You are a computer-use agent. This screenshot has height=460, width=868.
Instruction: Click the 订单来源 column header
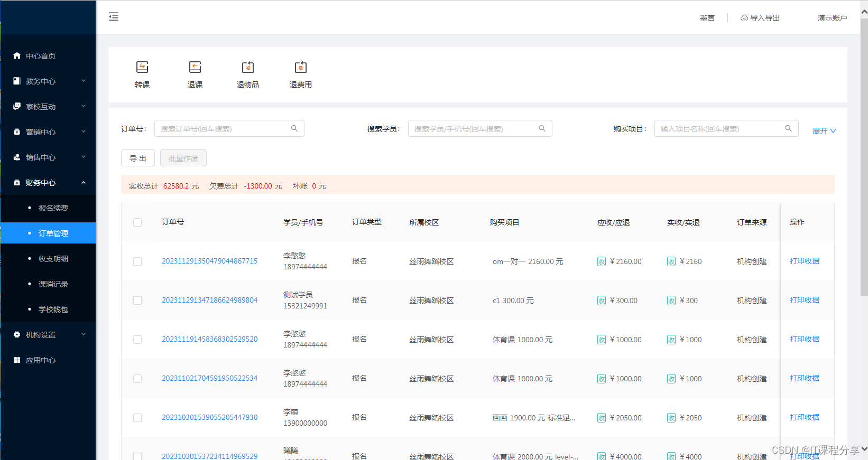[x=752, y=222]
